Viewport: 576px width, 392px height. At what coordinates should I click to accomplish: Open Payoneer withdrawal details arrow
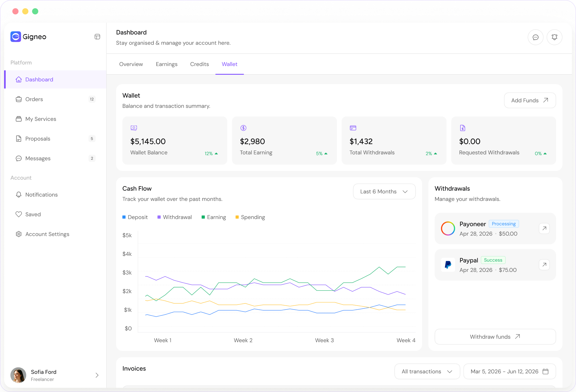click(x=544, y=228)
